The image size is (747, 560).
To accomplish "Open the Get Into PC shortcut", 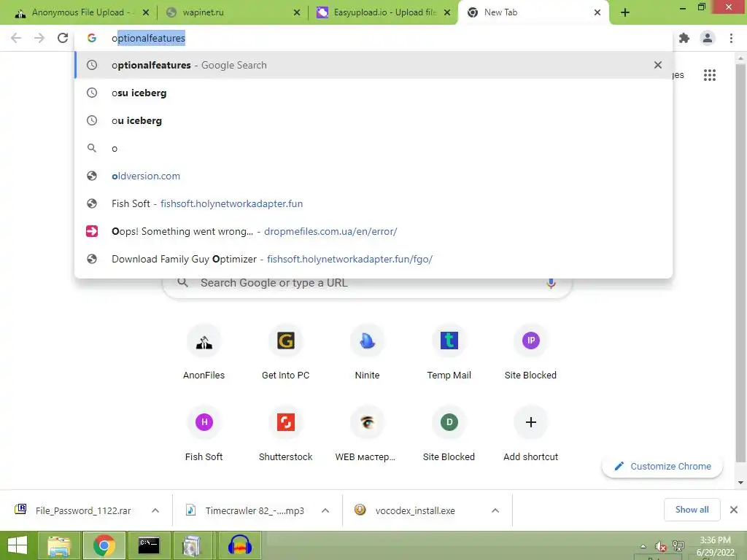I will 285,353.
